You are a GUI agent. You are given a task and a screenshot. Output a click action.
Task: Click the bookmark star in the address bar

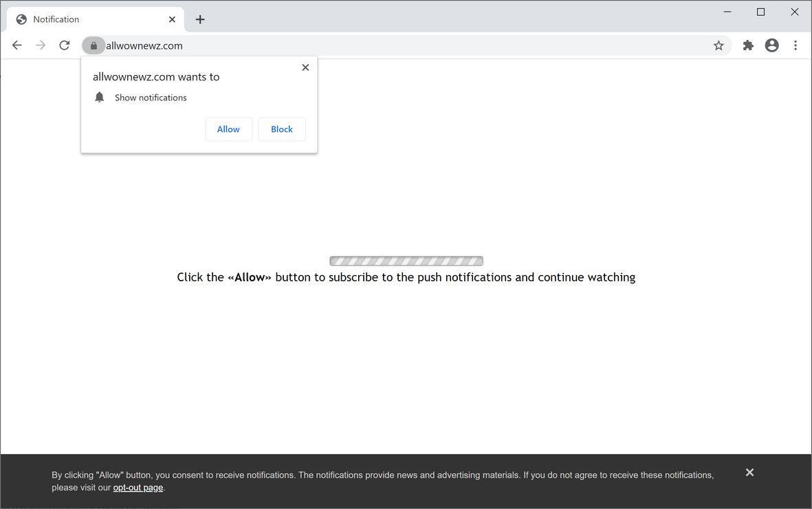718,45
